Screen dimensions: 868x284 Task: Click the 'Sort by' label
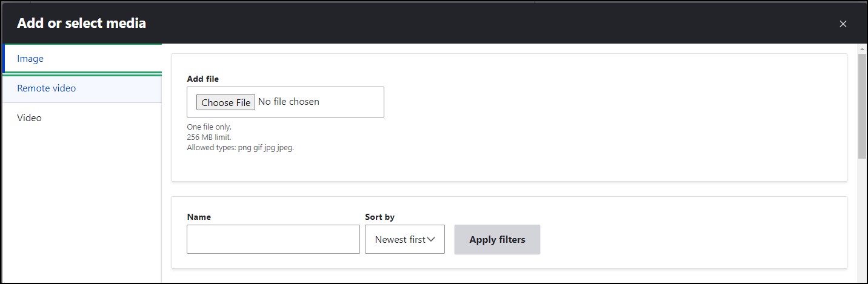379,217
